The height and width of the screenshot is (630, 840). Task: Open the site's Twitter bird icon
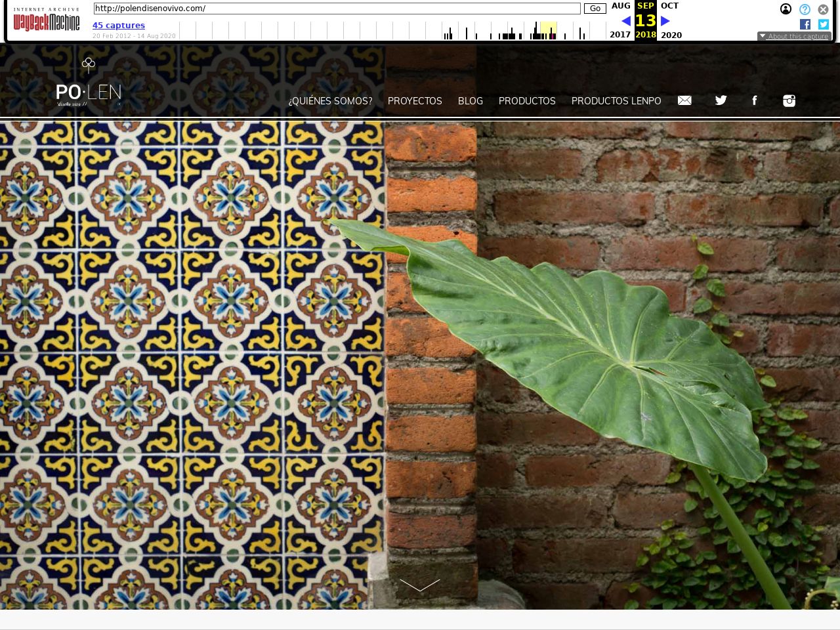coord(721,100)
